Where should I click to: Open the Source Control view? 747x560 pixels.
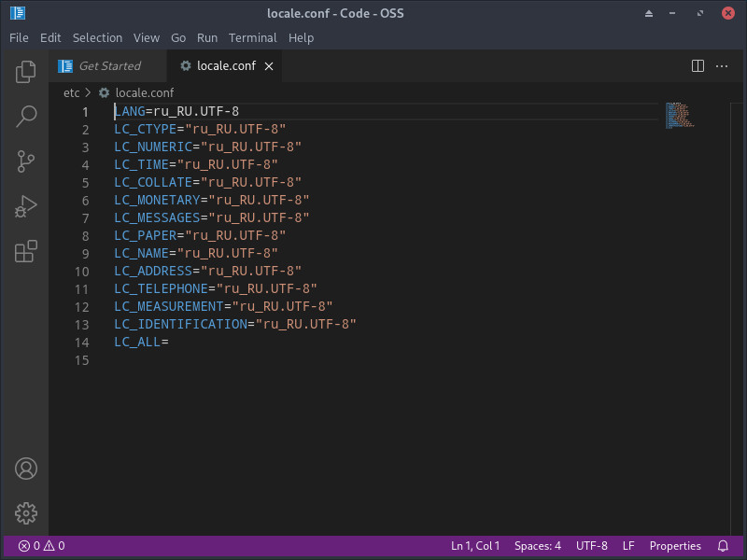pos(25,161)
